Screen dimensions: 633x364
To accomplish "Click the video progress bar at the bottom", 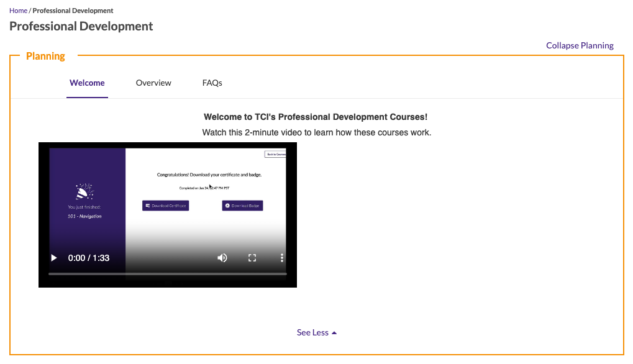I will pyautogui.click(x=168, y=274).
